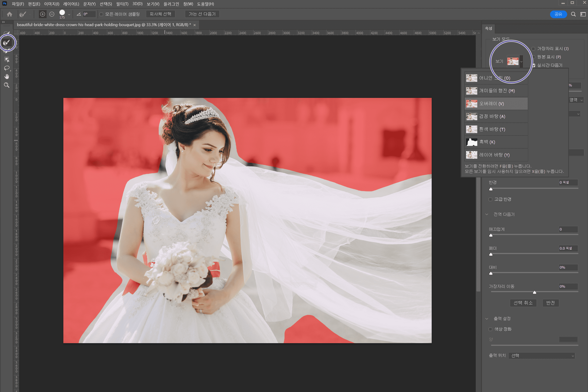Enable 색상 정화 checkbox
The width and height of the screenshot is (588, 392).
click(x=490, y=329)
